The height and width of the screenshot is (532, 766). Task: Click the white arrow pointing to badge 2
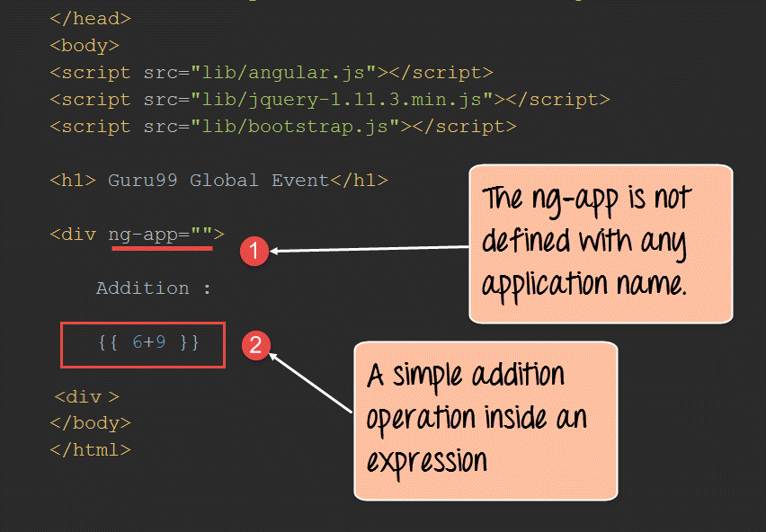310,384
